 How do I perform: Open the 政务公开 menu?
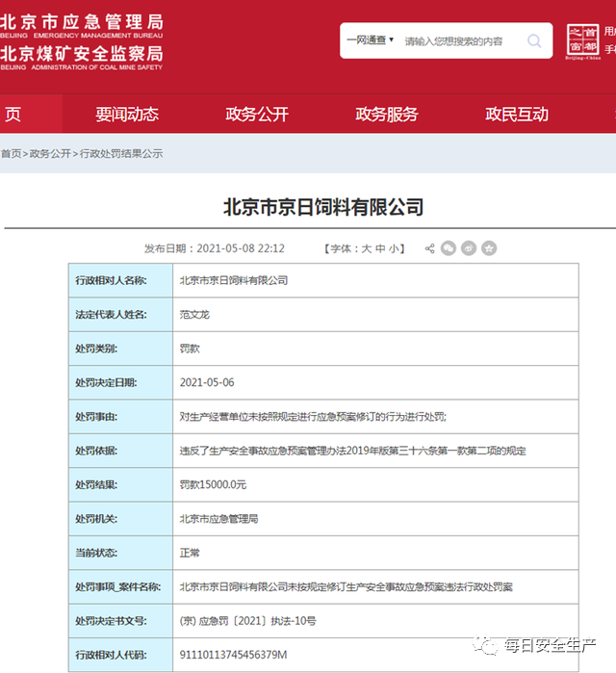[257, 115]
